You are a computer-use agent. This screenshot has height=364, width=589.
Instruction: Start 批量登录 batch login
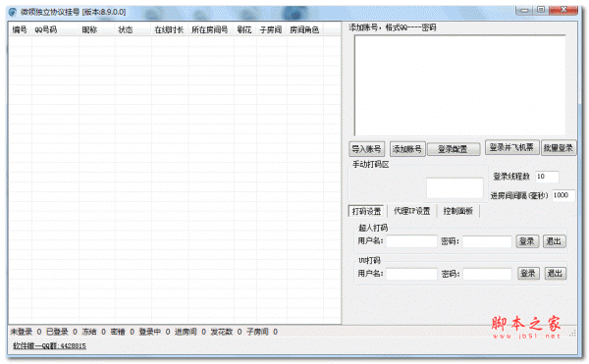[x=559, y=148]
